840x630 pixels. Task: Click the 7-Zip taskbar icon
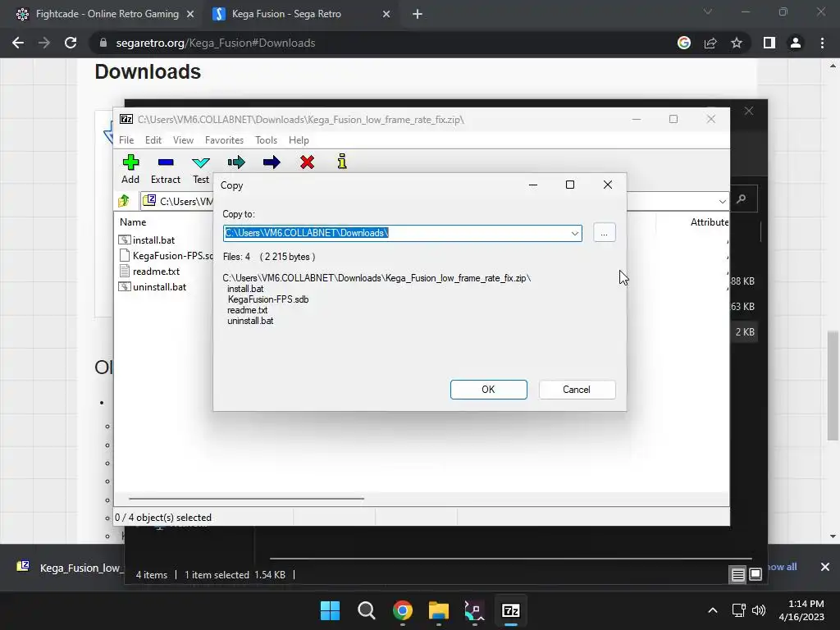coord(510,610)
